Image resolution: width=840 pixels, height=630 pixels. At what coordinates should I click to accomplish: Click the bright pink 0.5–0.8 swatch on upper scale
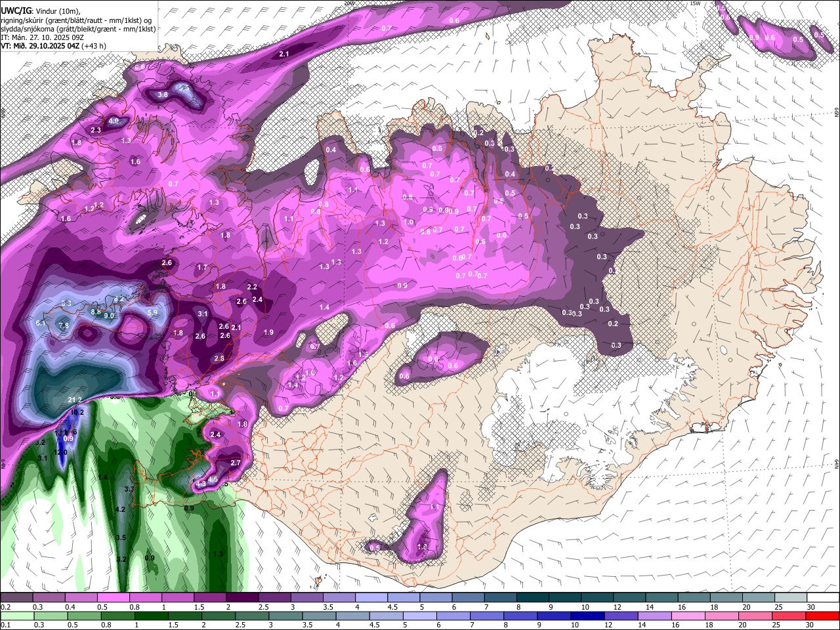(113, 597)
